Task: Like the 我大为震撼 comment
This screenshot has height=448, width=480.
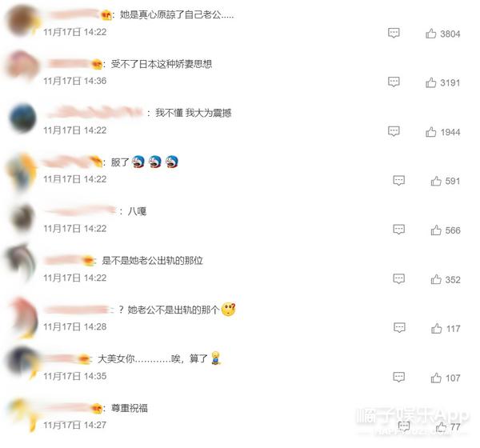Action: pos(430,132)
